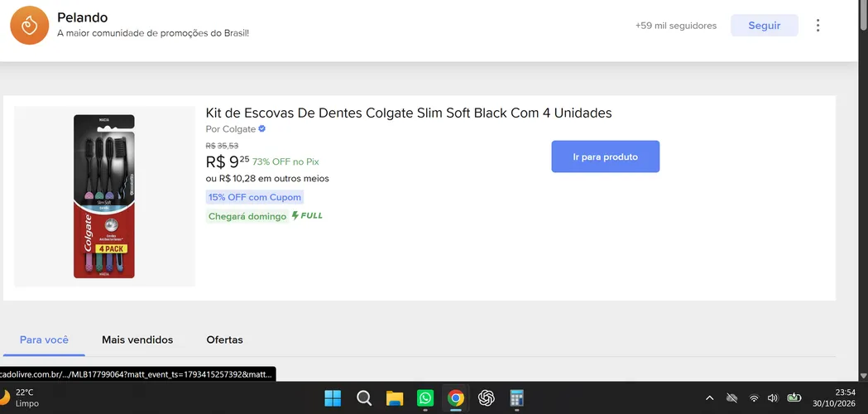Open the three-dot more options menu
Screen dimensions: 868x414
818,26
